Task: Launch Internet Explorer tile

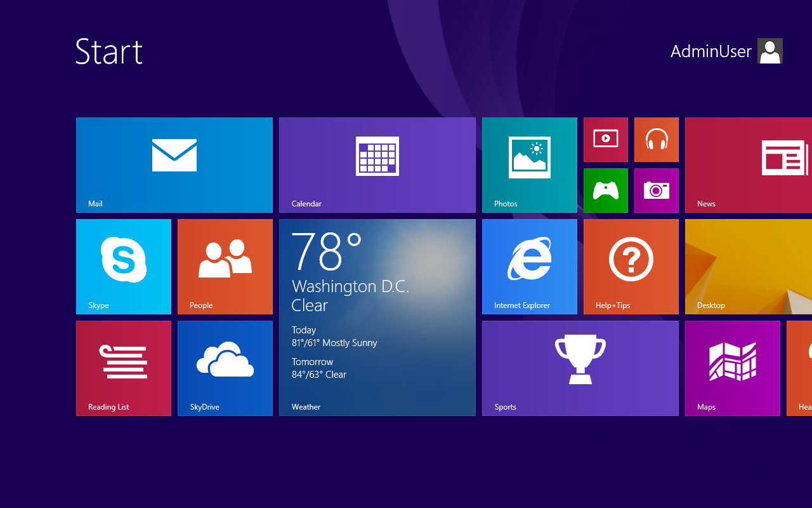Action: coord(530,267)
